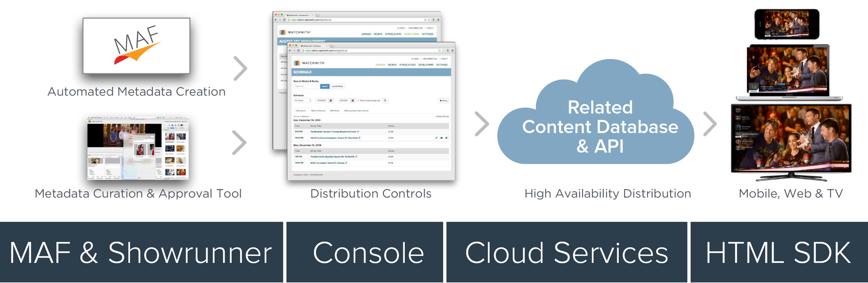Click Watchwith logo in Access Key window
Screen dimensions: 868x283
tap(295, 32)
